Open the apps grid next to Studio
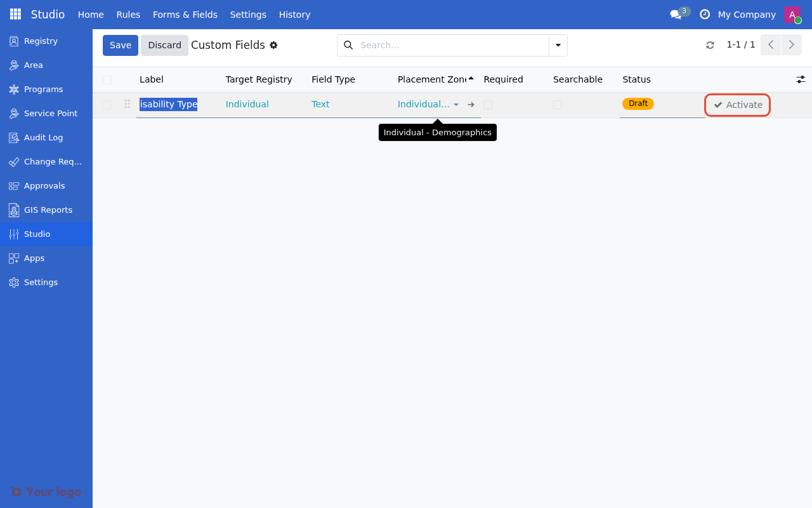 [14, 14]
